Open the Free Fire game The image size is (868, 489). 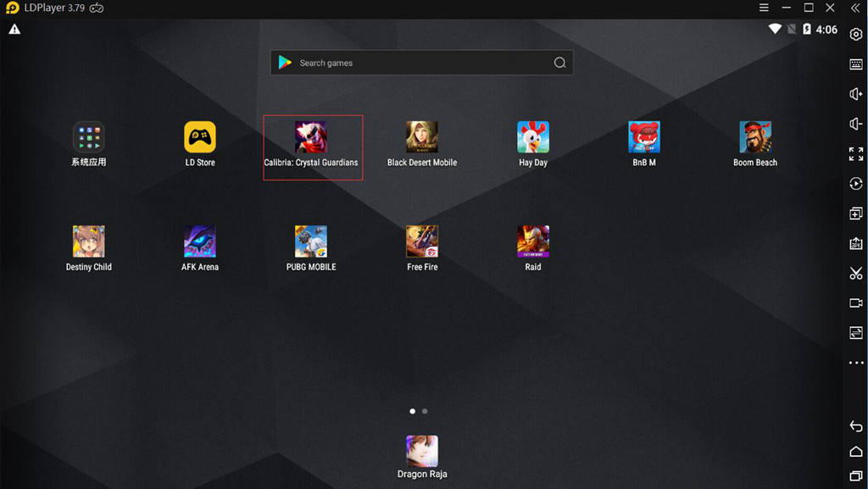[422, 242]
